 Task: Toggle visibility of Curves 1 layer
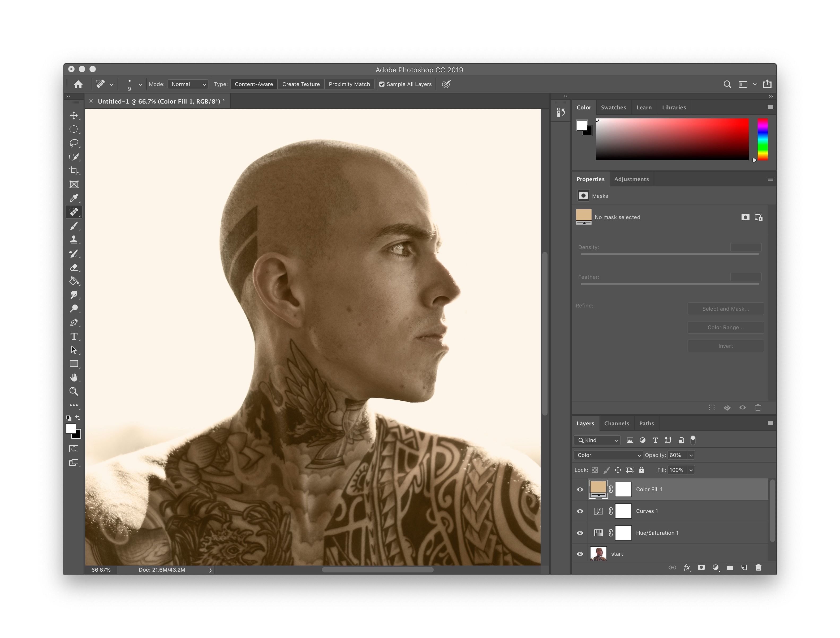pos(579,511)
